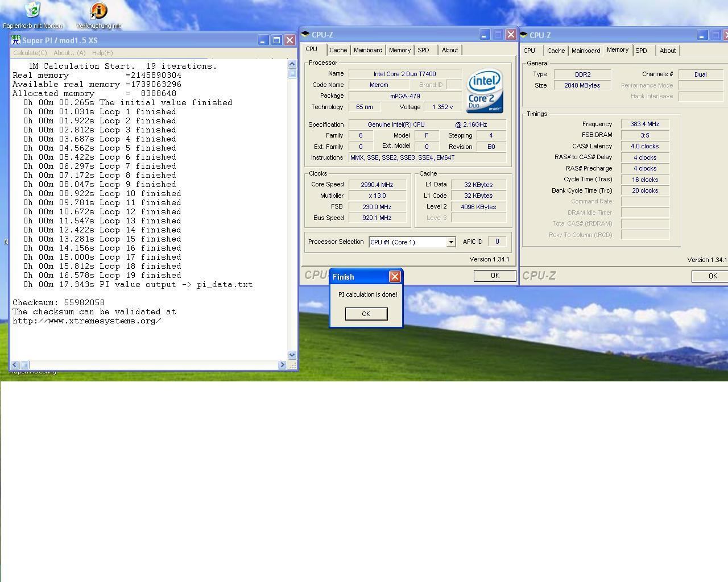Select CPU tab in first CPU-Z window
Image resolution: width=728 pixels, height=582 pixels.
point(312,49)
